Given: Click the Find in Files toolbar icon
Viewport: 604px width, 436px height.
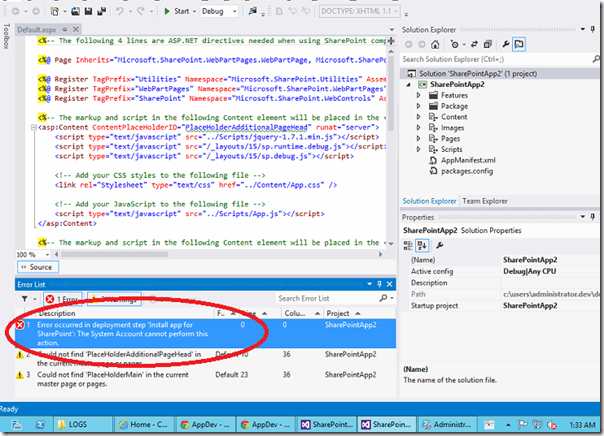Looking at the screenshot, I should (x=252, y=12).
